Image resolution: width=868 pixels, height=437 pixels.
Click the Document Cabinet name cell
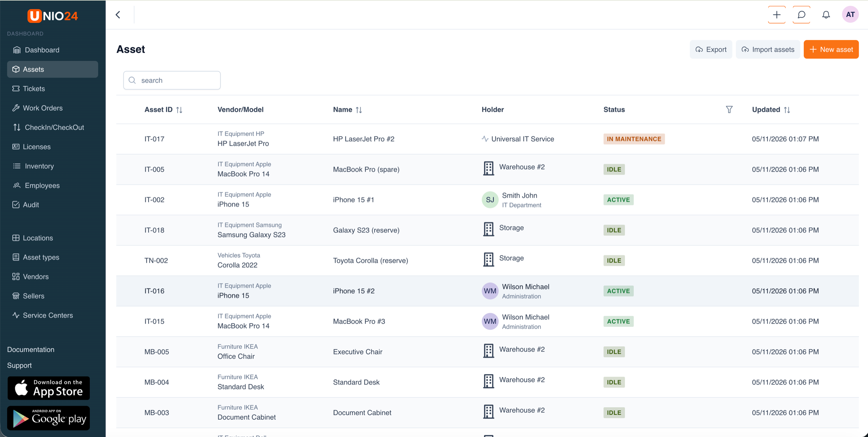coord(362,413)
